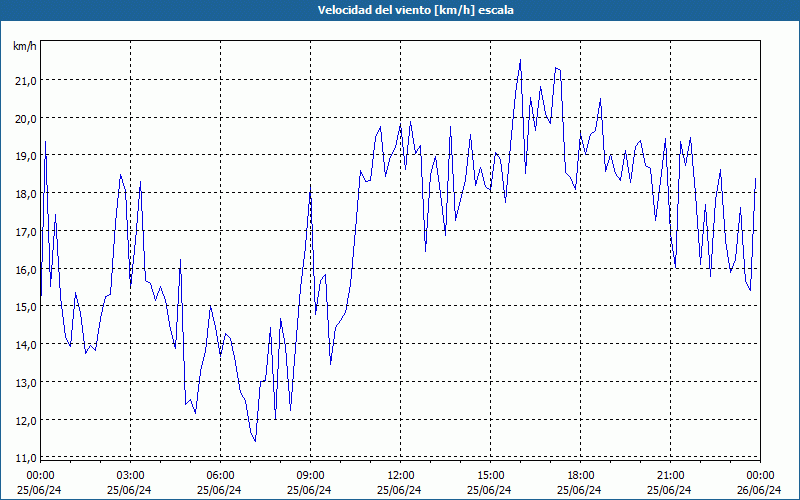Pick the 16,0 y-axis value
Image resolution: width=800 pixels, height=500 pixels.
point(26,269)
